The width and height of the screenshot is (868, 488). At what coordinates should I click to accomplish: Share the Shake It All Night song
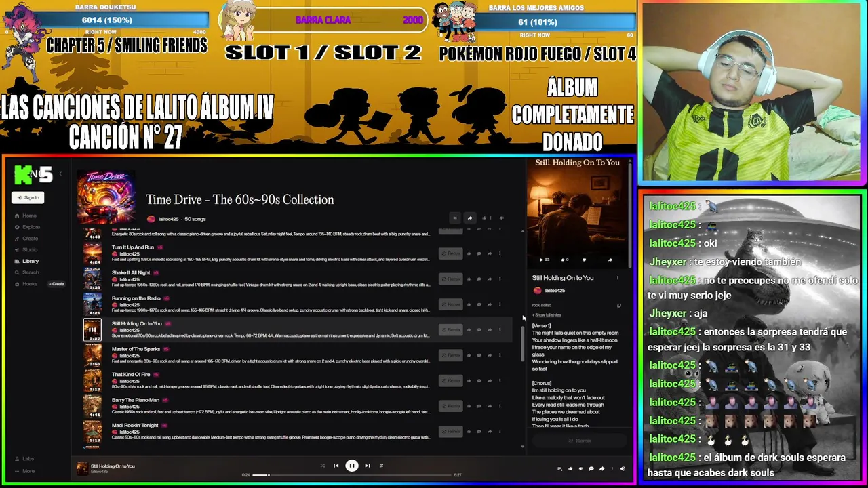(x=489, y=279)
